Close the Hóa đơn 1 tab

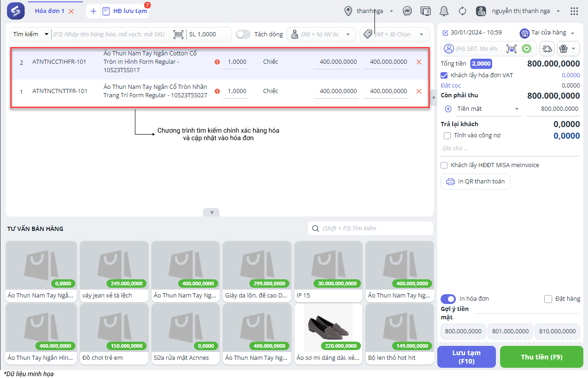tap(71, 11)
